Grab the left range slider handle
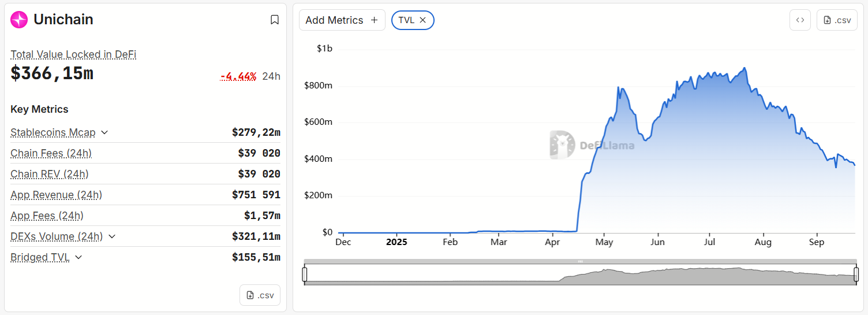 coord(305,274)
